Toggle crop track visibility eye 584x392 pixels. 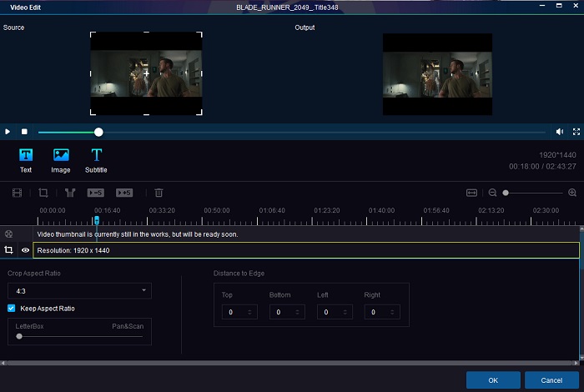tap(25, 250)
